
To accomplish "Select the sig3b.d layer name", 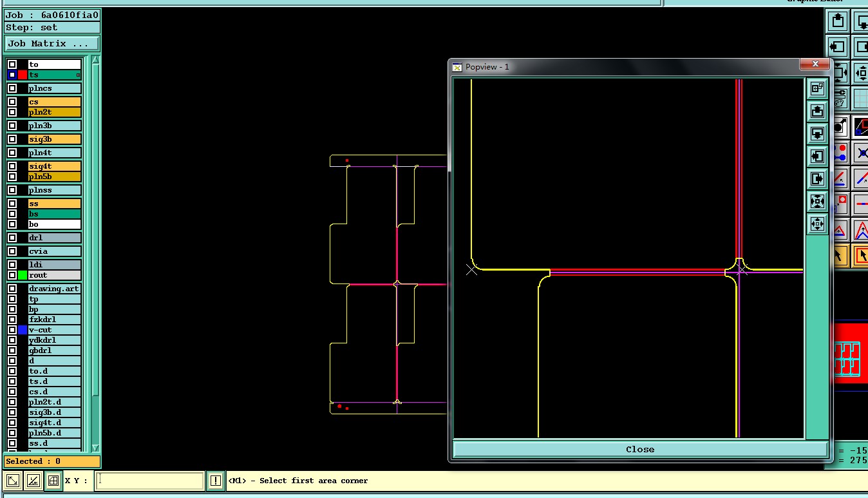I will pyautogui.click(x=55, y=412).
